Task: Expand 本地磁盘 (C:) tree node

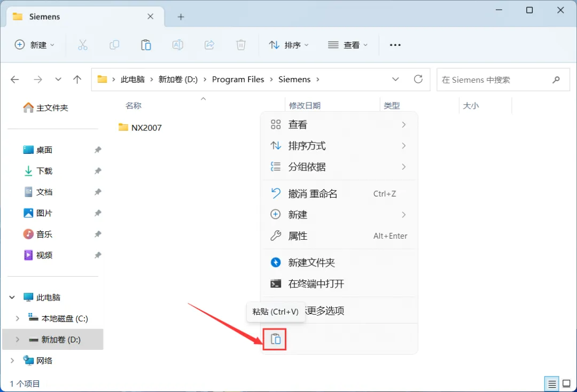Action: pos(17,318)
